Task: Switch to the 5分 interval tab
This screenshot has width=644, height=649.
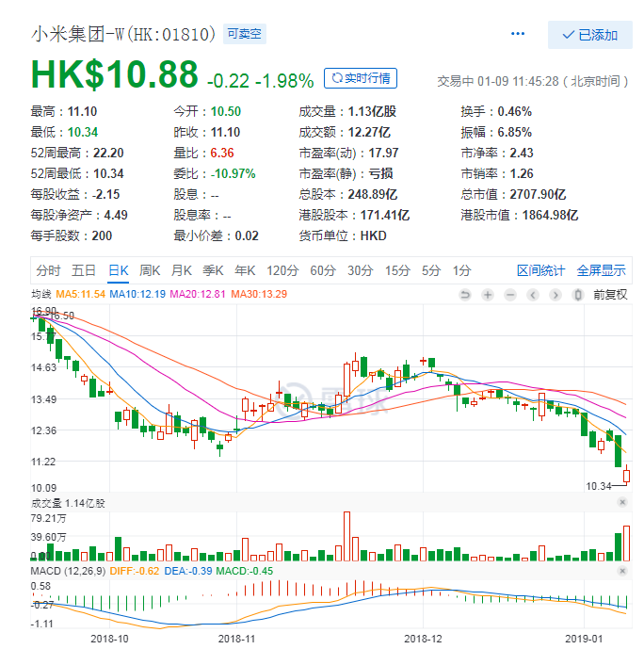Action: 431,270
